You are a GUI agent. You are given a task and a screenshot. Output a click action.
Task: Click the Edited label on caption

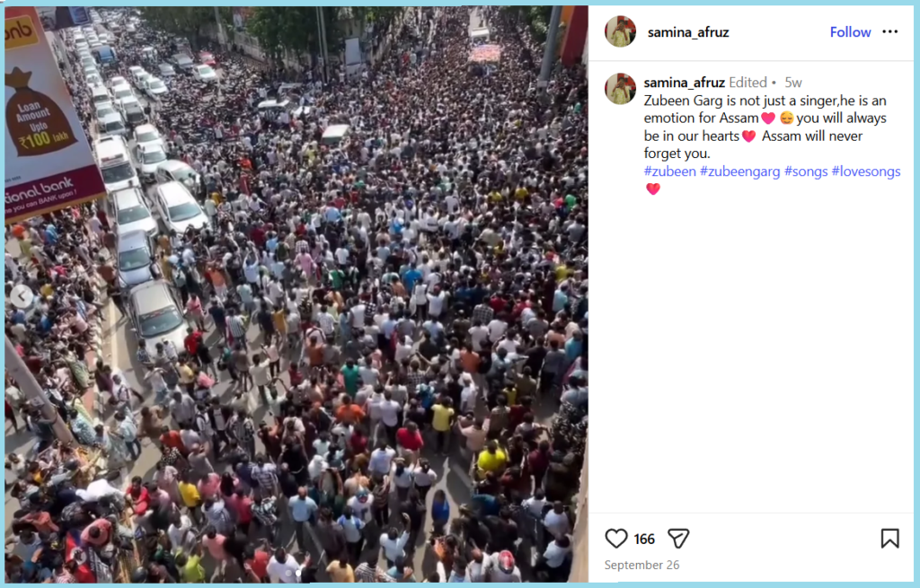pos(747,82)
